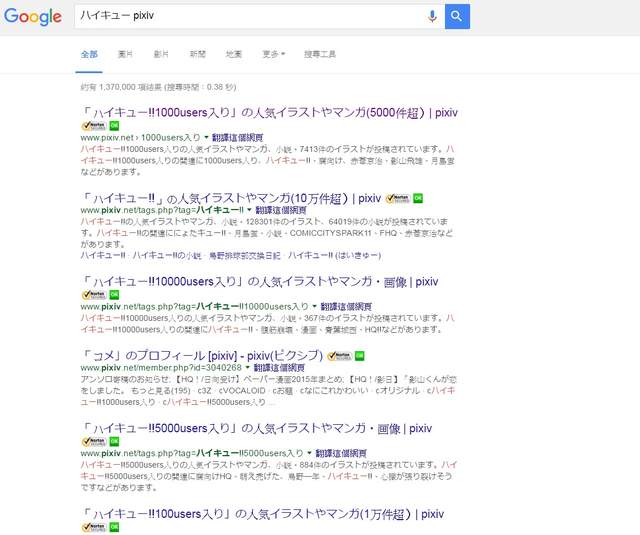Switch to the 圖片 images tab

click(x=125, y=54)
